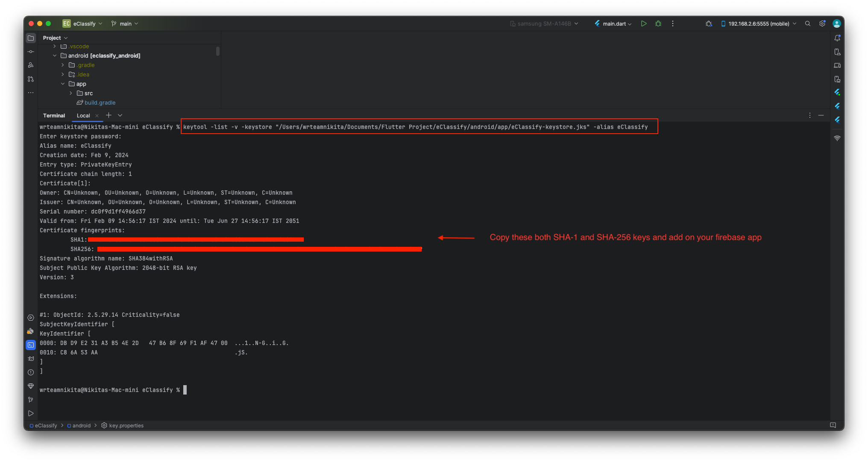Image resolution: width=868 pixels, height=462 pixels.
Task: Open Commit tool window icon
Action: (x=31, y=52)
